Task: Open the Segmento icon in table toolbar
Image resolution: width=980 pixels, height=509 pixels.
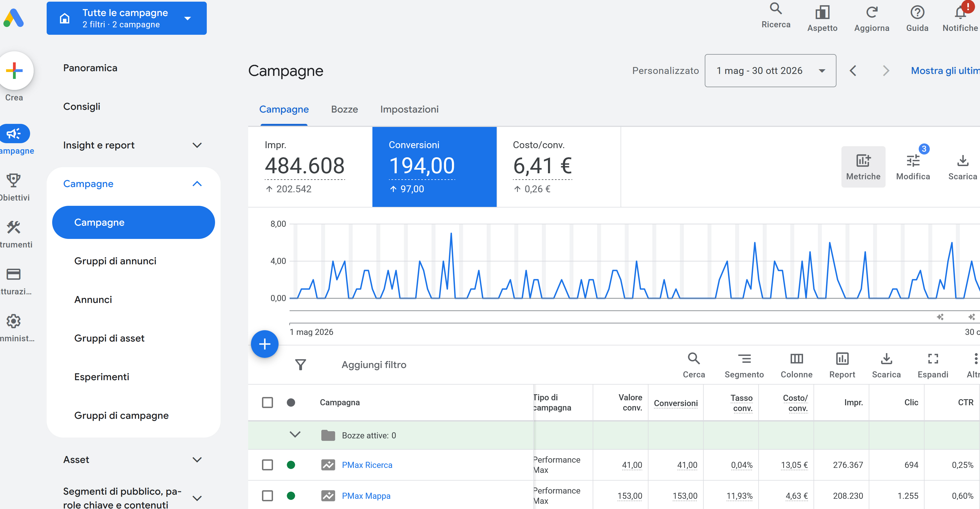Action: coord(744,358)
